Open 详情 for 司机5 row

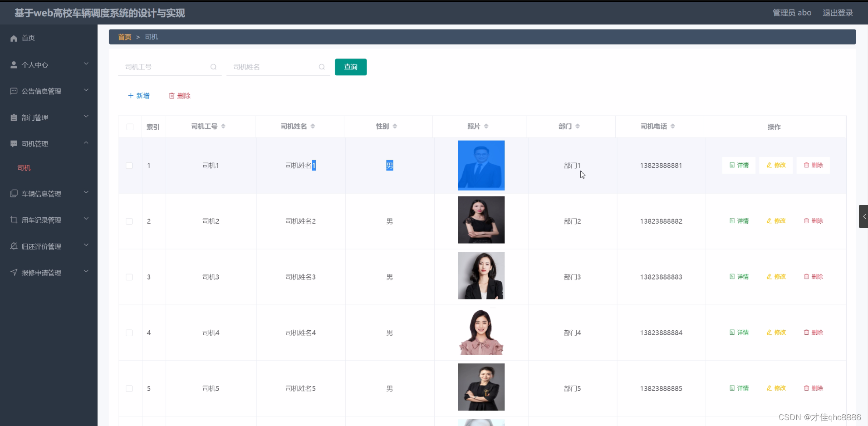pyautogui.click(x=739, y=388)
